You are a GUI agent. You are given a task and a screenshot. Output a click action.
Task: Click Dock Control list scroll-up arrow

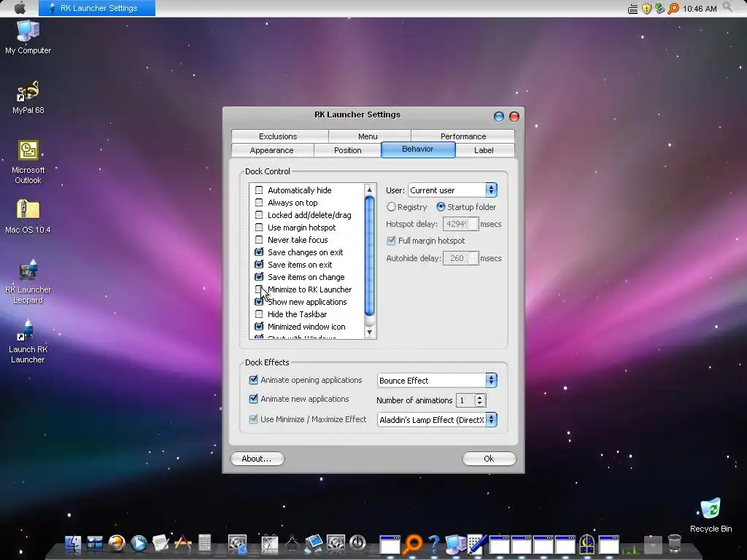point(369,190)
